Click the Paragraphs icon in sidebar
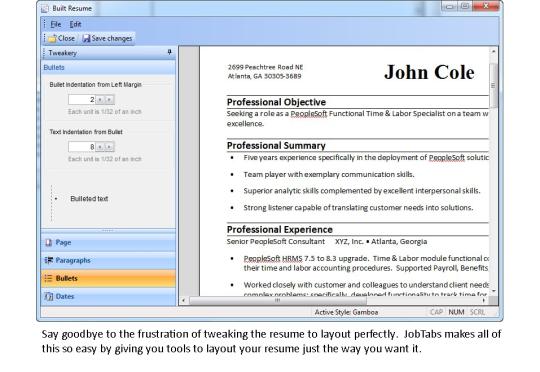This screenshot has width=540, height=372. point(49,260)
